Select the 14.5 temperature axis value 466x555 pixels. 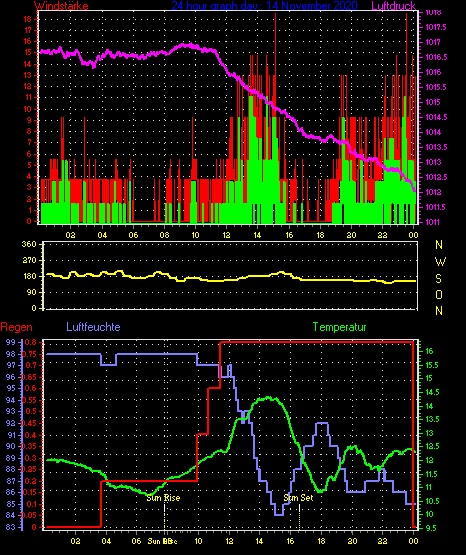tap(431, 392)
